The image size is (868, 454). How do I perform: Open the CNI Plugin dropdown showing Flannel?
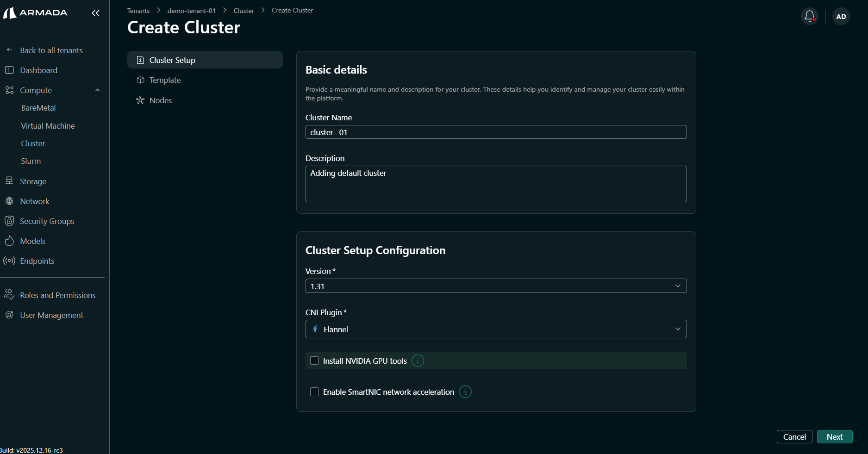[495, 329]
